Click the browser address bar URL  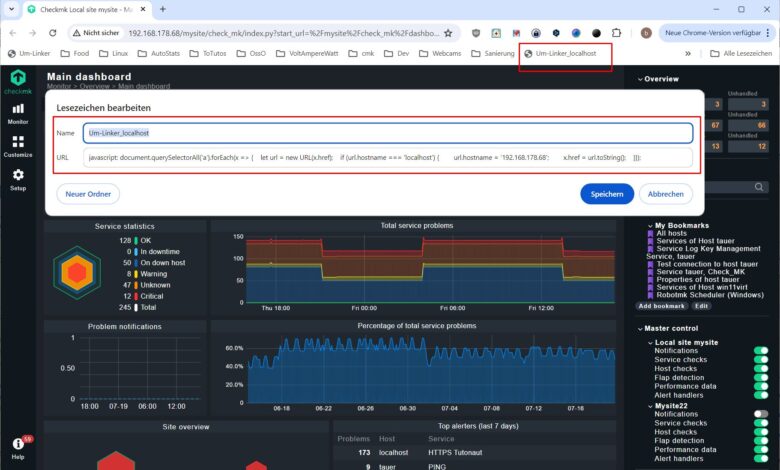[284, 33]
